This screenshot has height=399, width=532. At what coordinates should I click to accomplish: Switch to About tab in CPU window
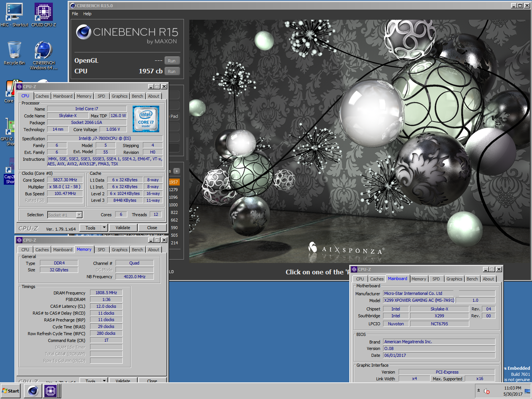154,96
